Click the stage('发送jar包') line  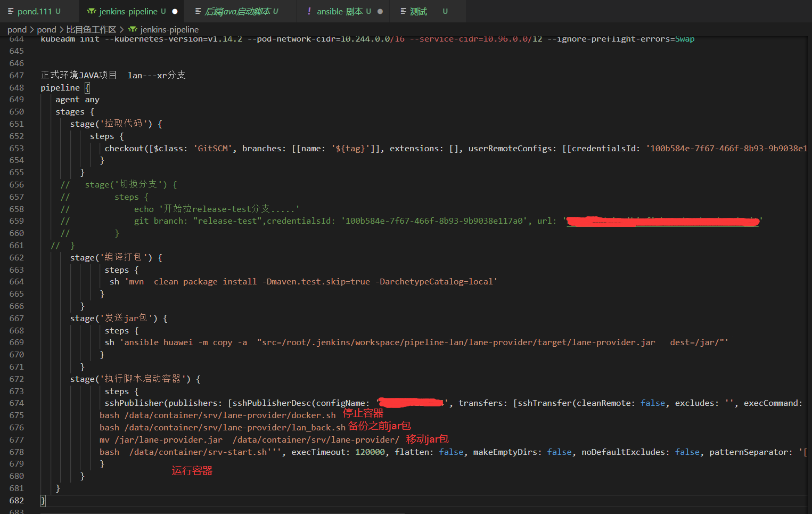click(x=119, y=318)
